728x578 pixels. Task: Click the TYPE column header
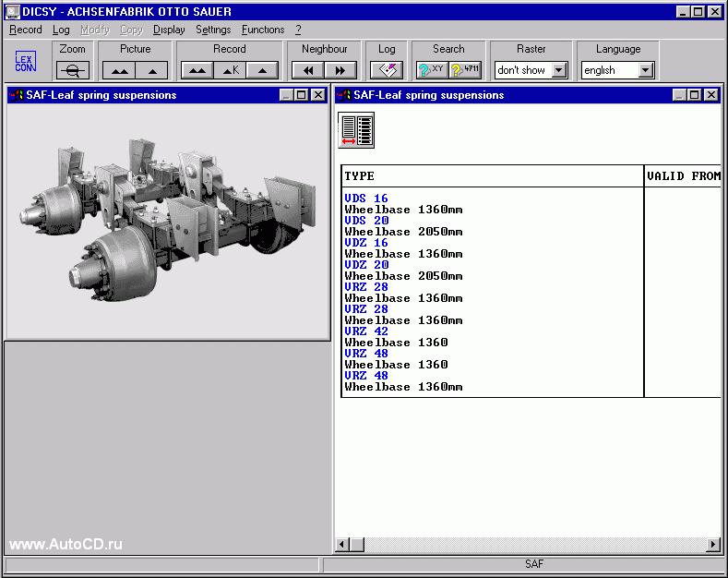pyautogui.click(x=493, y=176)
